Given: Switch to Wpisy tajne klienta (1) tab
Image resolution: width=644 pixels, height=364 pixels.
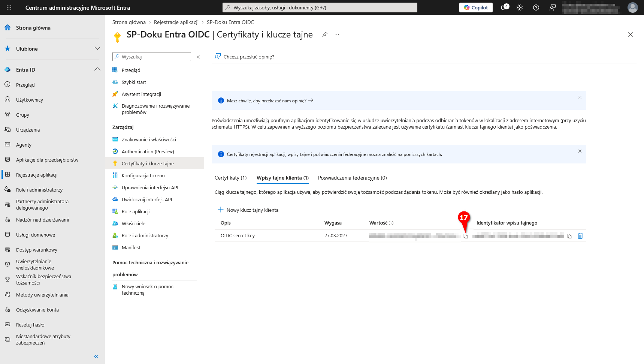Looking at the screenshot, I should click(282, 178).
